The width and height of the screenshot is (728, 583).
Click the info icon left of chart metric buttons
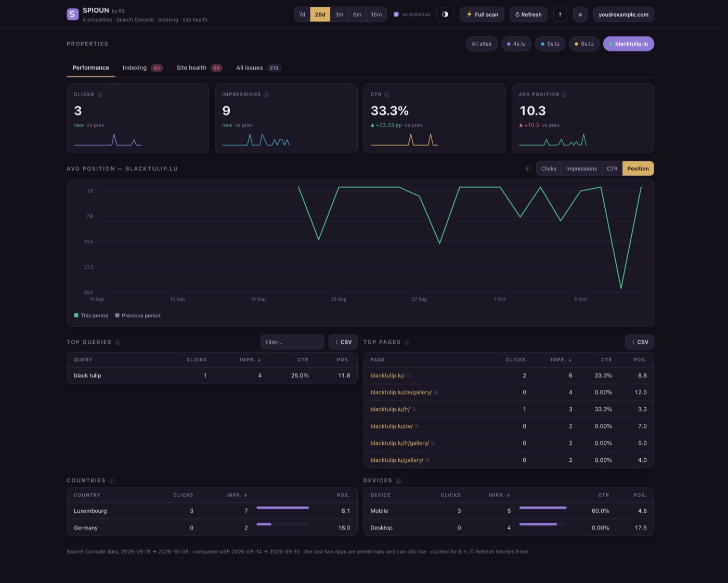click(x=527, y=169)
